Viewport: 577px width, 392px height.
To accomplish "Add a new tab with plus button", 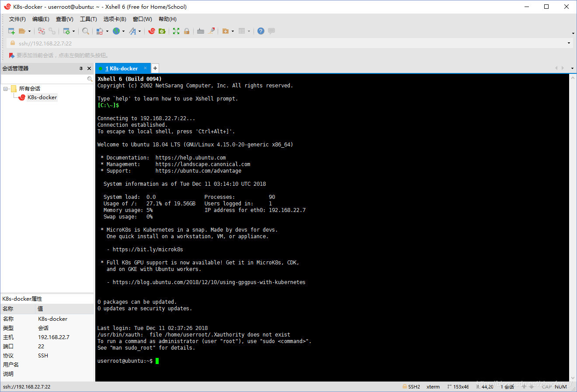I will pos(155,68).
